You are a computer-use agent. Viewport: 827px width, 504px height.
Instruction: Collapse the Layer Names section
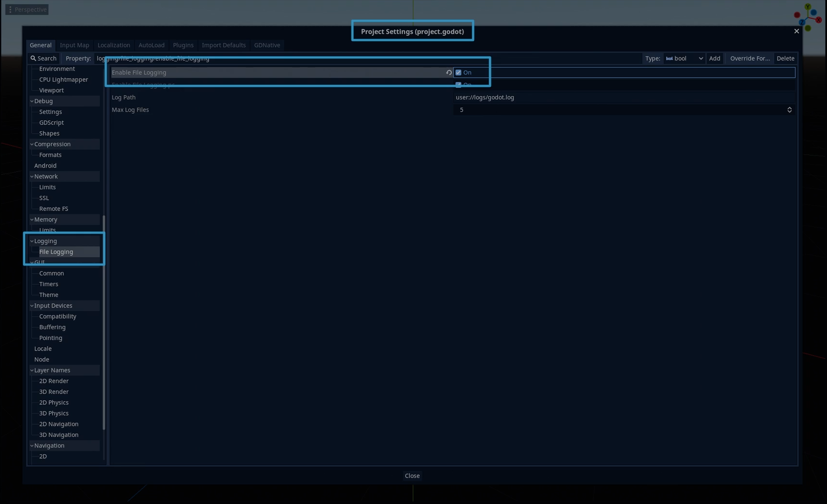[32, 370]
